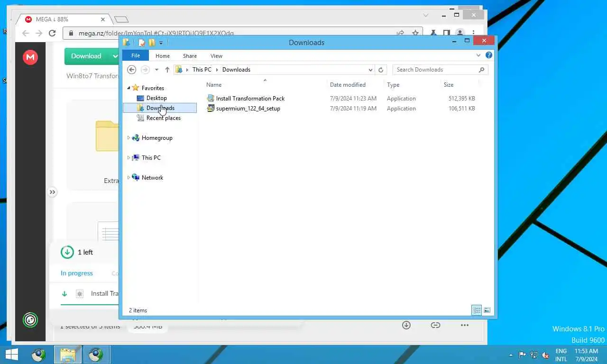Open the Home ribbon tab

[x=162, y=56]
